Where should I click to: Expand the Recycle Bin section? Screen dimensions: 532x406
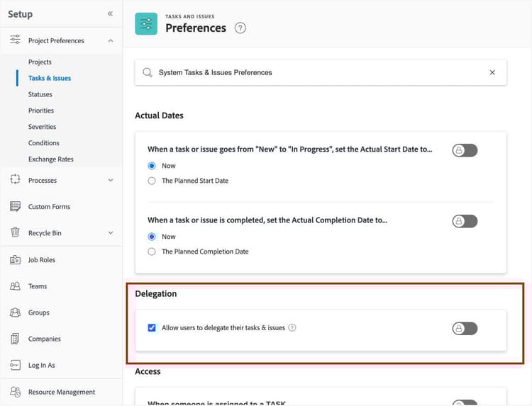(110, 233)
